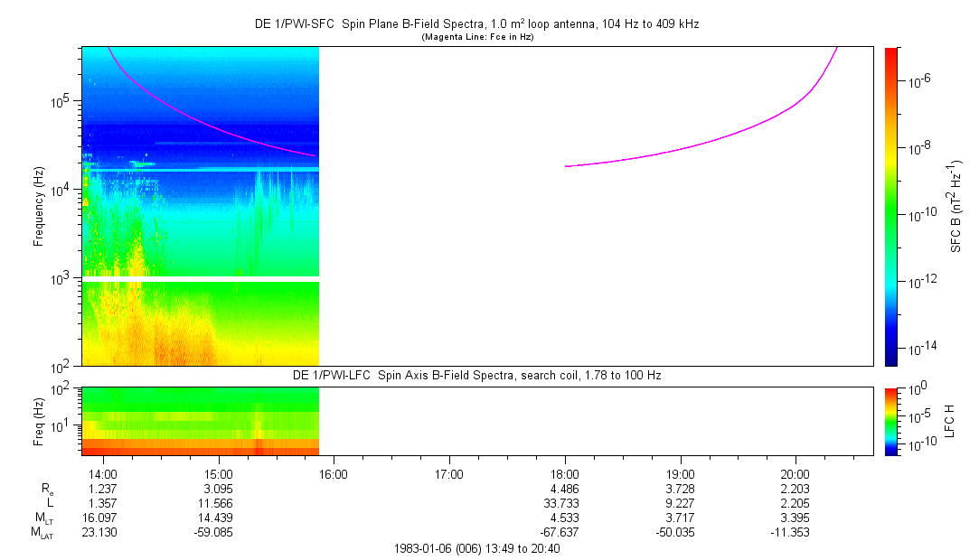Click the LFC H colorbar
979x560 pixels.
890,420
